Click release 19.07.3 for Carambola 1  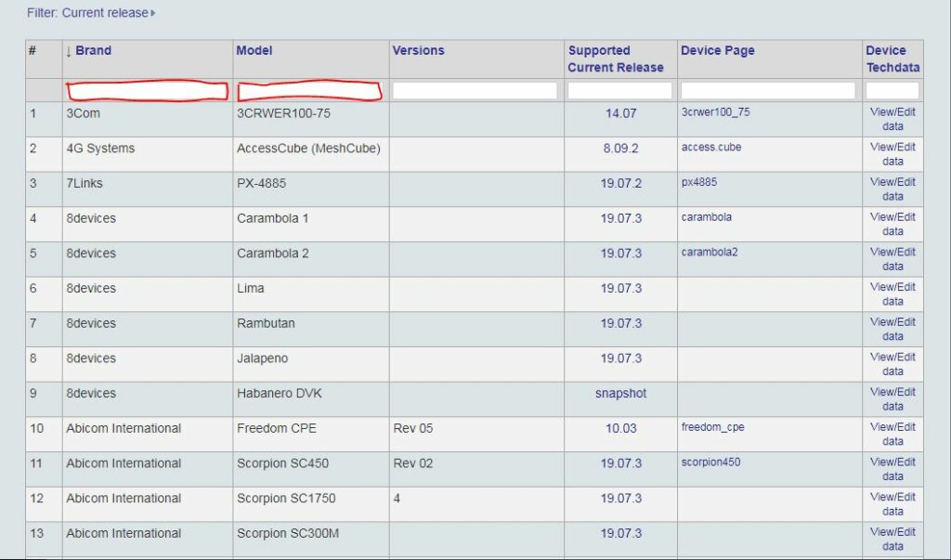coord(620,218)
